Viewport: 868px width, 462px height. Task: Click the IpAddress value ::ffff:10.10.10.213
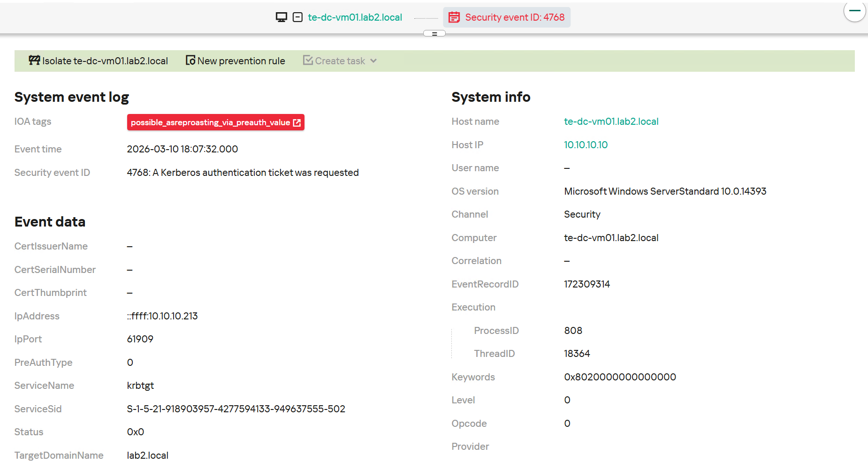162,316
